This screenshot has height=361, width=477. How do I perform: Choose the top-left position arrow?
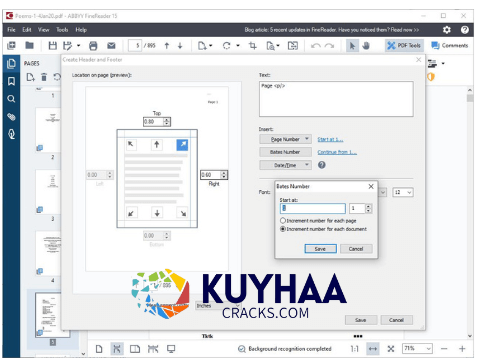pyautogui.click(x=131, y=144)
